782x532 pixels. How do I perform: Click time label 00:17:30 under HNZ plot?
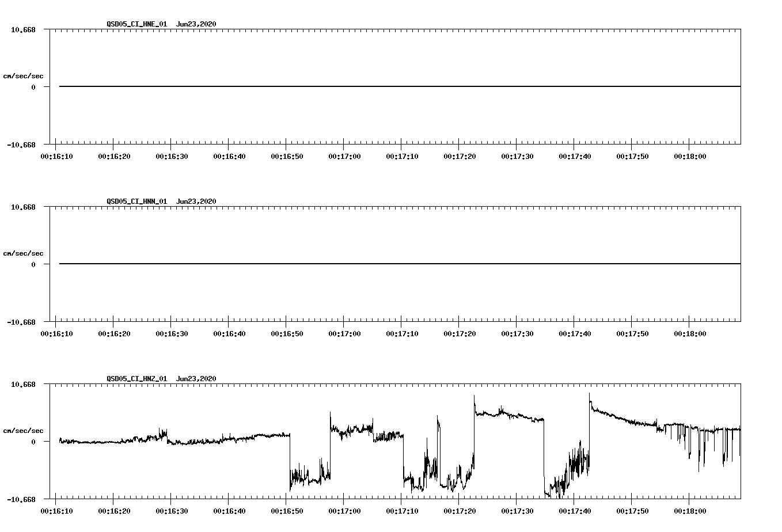tap(517, 511)
